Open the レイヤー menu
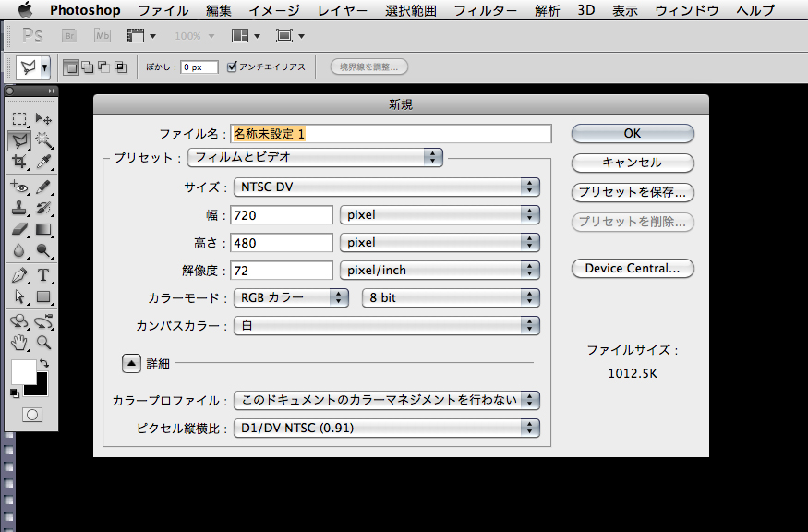This screenshot has width=808, height=532. pyautogui.click(x=342, y=11)
